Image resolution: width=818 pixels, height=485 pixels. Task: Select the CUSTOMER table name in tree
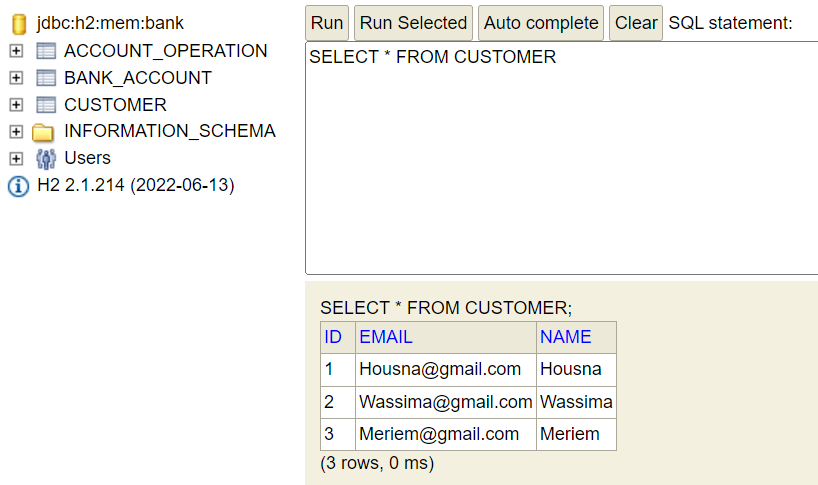(115, 105)
